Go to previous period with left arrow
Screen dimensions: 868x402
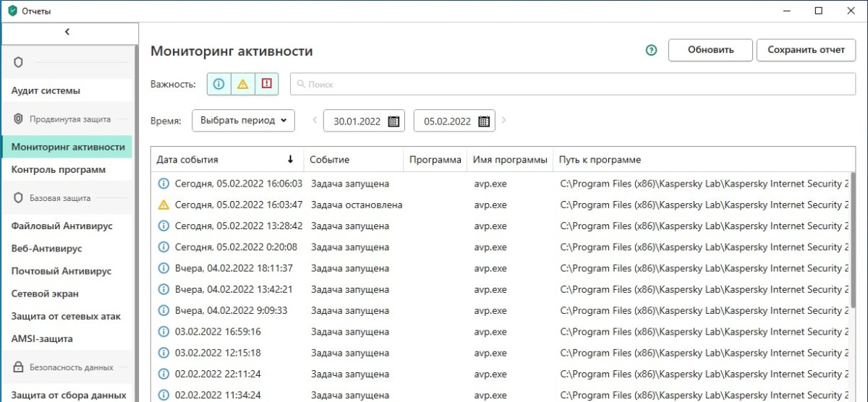tap(315, 121)
